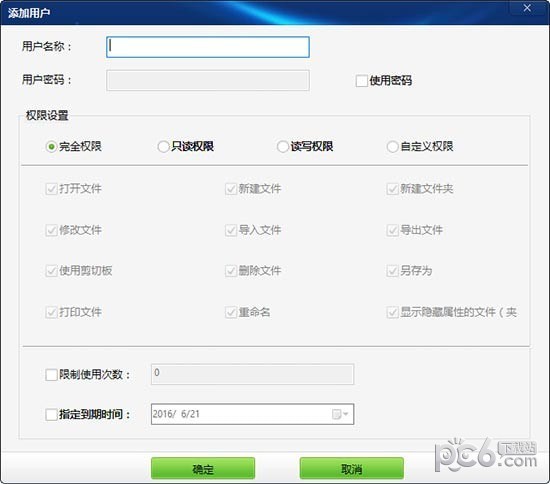Toggle the 删除文件 checkbox

pyautogui.click(x=231, y=271)
